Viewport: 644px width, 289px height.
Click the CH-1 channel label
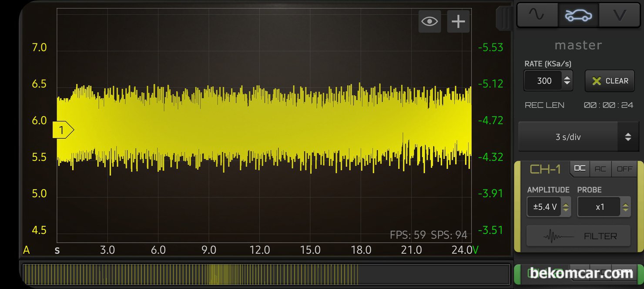546,169
